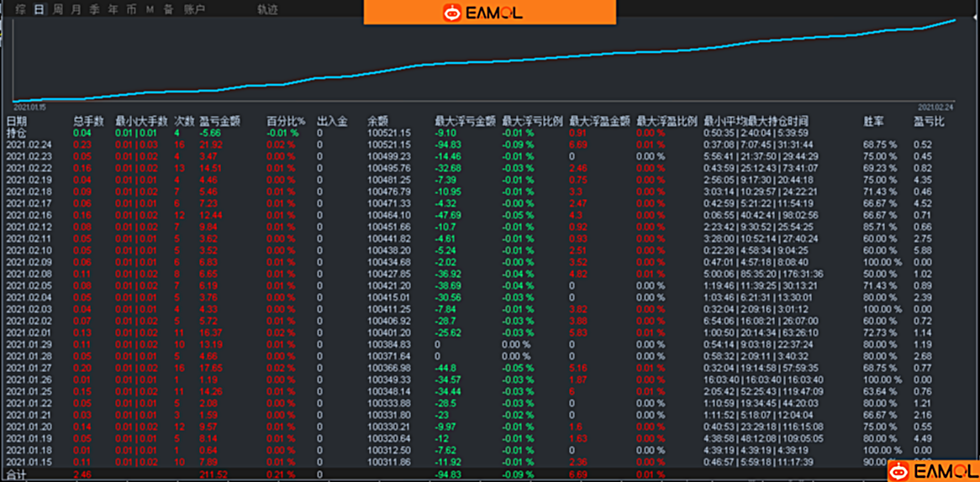
Task: Open the 轨迹 track tab
Action: 267,9
